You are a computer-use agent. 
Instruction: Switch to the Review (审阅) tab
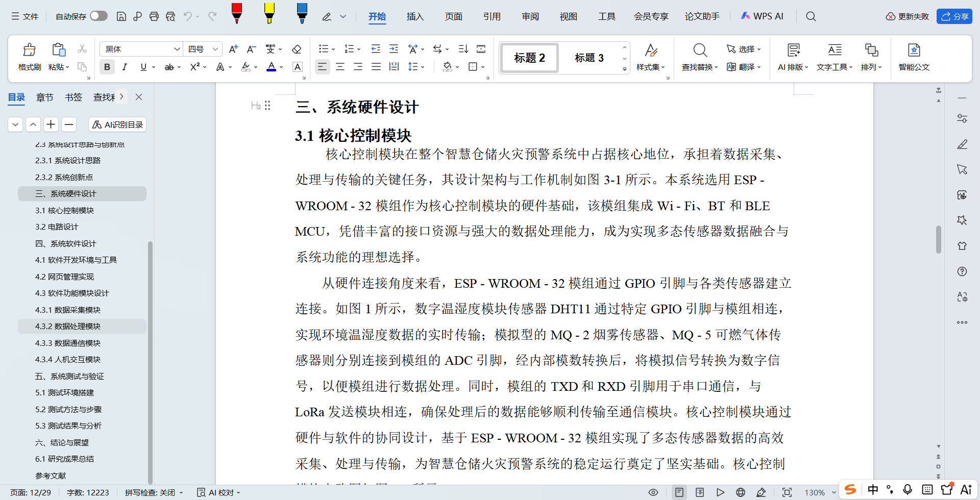point(530,16)
